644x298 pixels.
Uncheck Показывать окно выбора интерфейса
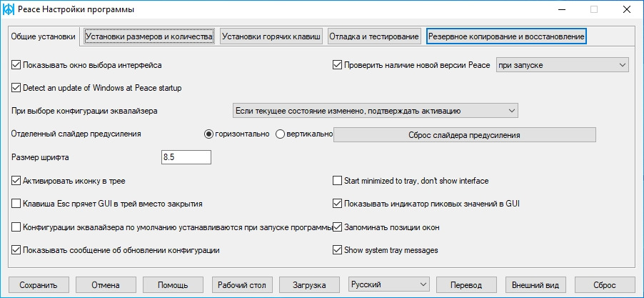tap(16, 65)
